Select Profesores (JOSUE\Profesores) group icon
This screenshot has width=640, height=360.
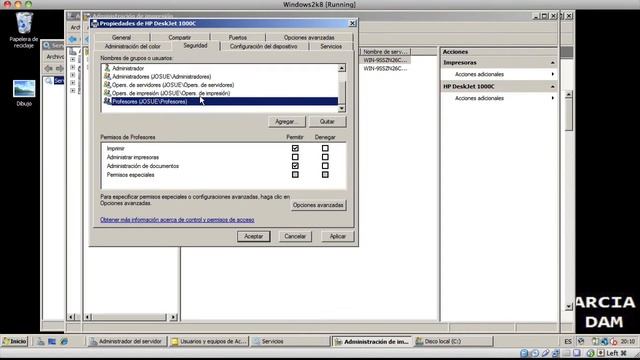pyautogui.click(x=107, y=101)
